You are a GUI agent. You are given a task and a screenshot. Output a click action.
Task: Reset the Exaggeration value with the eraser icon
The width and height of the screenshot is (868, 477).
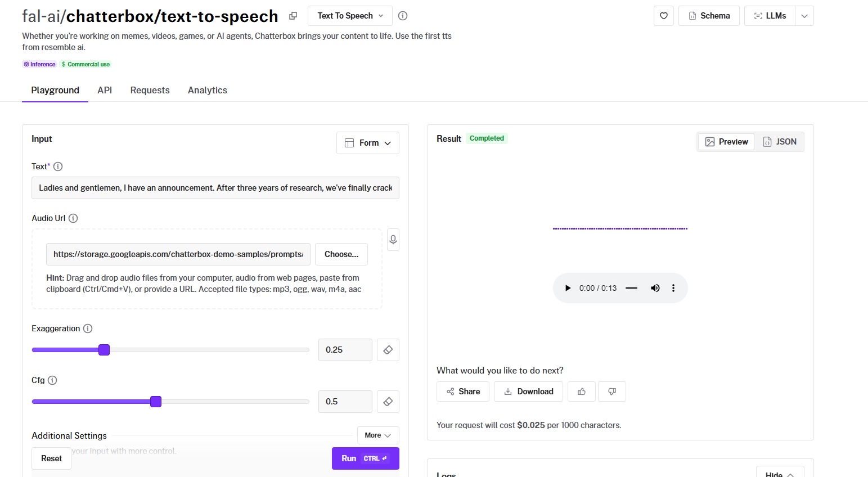tap(388, 350)
